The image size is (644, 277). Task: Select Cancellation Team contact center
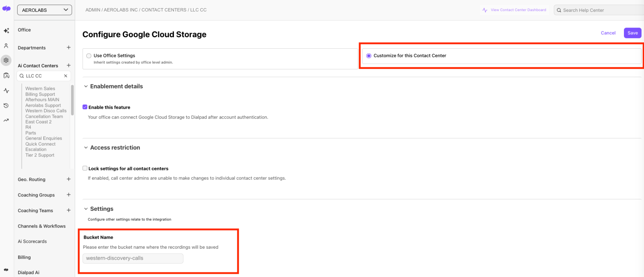pyautogui.click(x=44, y=116)
